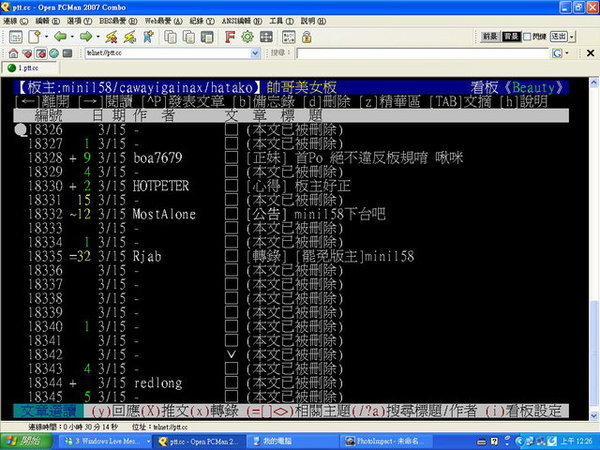The width and height of the screenshot is (600, 450).
Task: Switch to PhotoImpact taskbar window
Action: (x=386, y=442)
